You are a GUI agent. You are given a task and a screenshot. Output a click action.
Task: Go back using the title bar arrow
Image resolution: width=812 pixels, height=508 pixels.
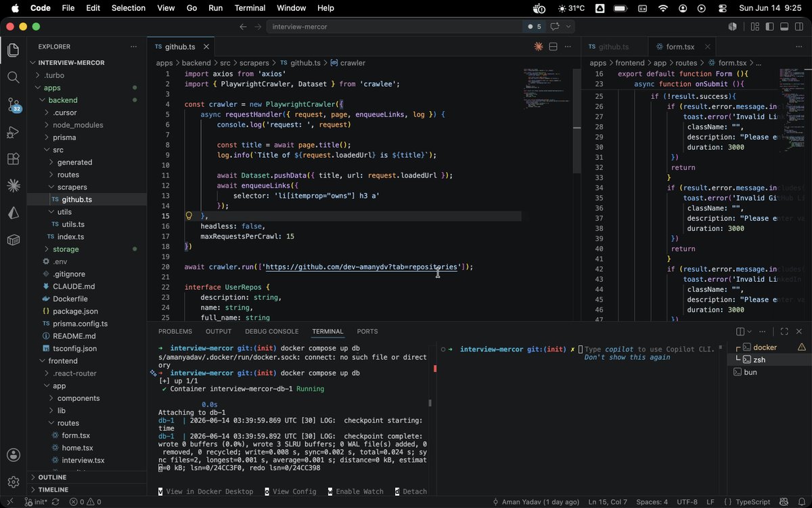coord(243,26)
